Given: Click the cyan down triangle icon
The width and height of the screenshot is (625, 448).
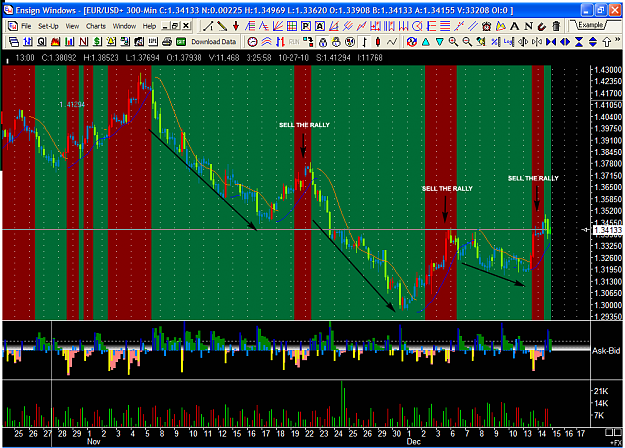Looking at the screenshot, I should coord(439,42).
